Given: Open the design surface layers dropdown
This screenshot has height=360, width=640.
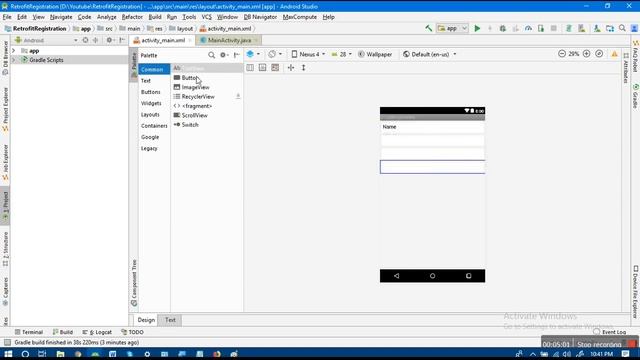Looking at the screenshot, I should point(253,54).
